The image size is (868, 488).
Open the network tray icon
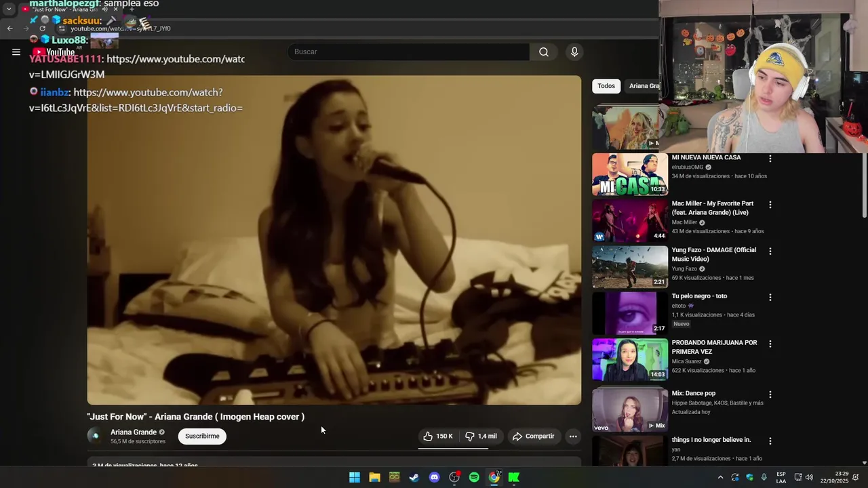click(x=798, y=477)
